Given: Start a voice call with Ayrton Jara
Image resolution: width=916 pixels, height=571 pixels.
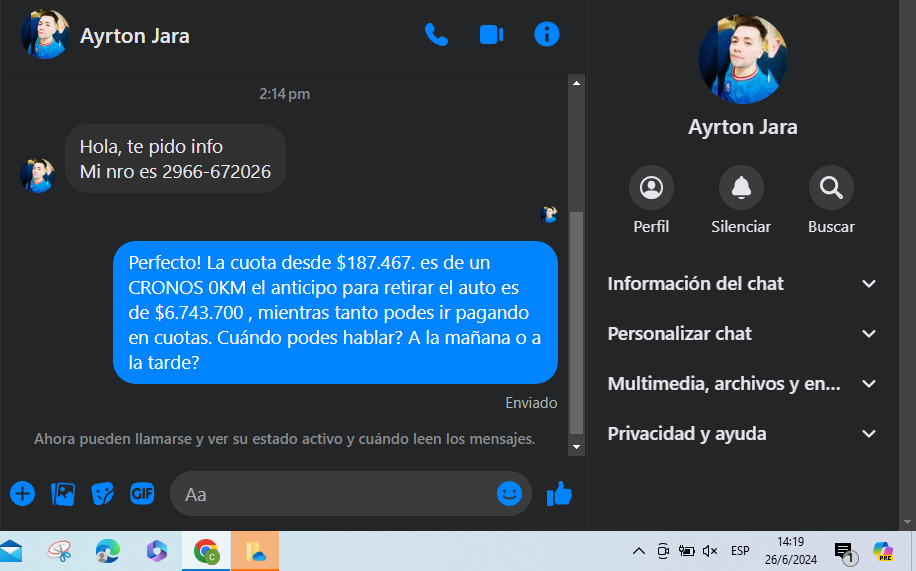Looking at the screenshot, I should (436, 35).
